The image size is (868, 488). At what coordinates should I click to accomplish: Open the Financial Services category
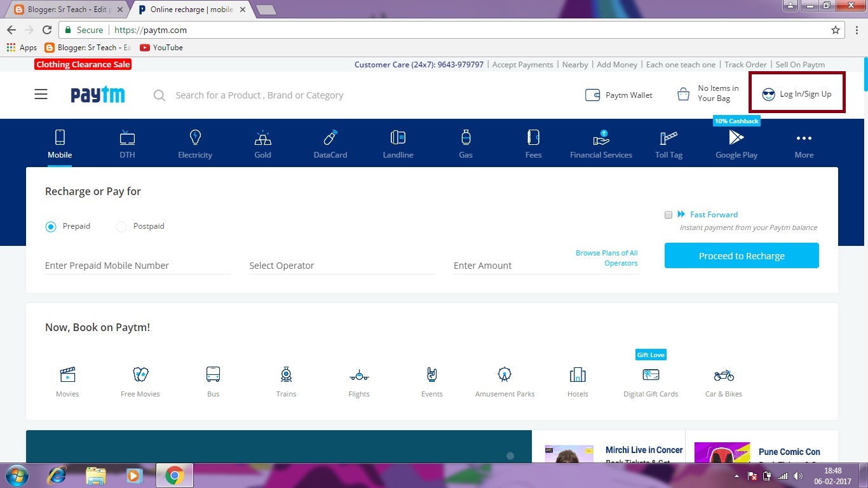[x=600, y=143]
